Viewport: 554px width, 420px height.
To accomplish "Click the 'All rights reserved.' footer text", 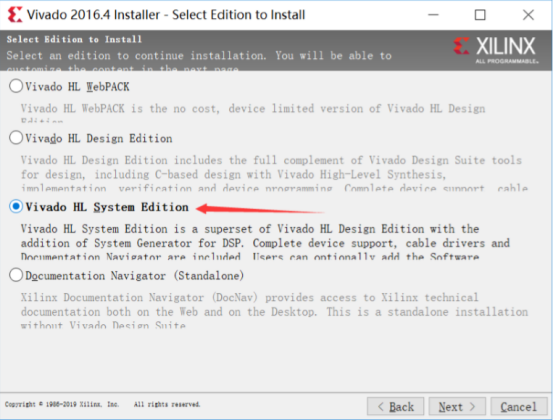I will point(167,404).
